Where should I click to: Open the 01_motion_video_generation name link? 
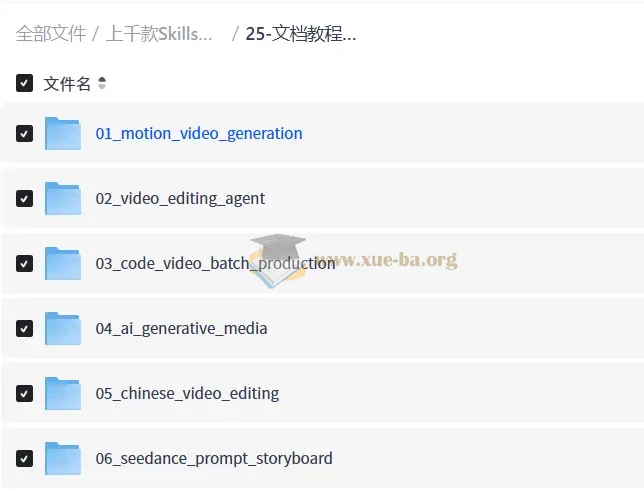tap(199, 134)
